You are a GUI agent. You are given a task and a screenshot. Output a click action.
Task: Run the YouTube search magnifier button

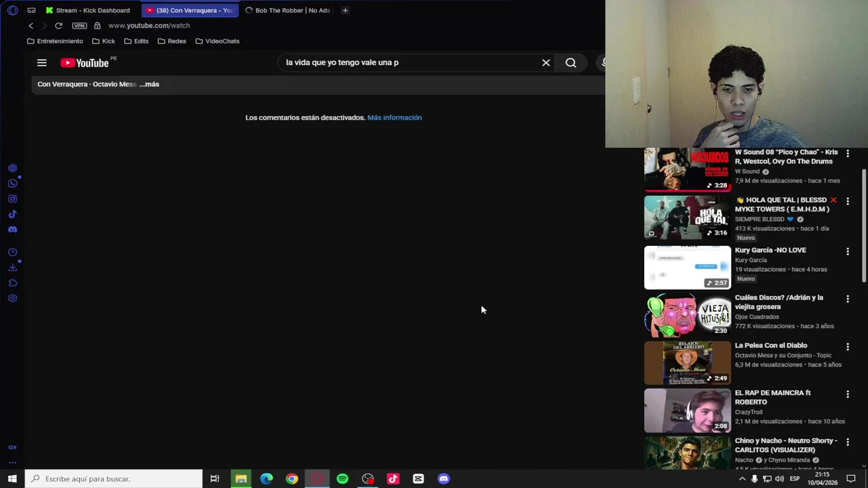(x=571, y=62)
